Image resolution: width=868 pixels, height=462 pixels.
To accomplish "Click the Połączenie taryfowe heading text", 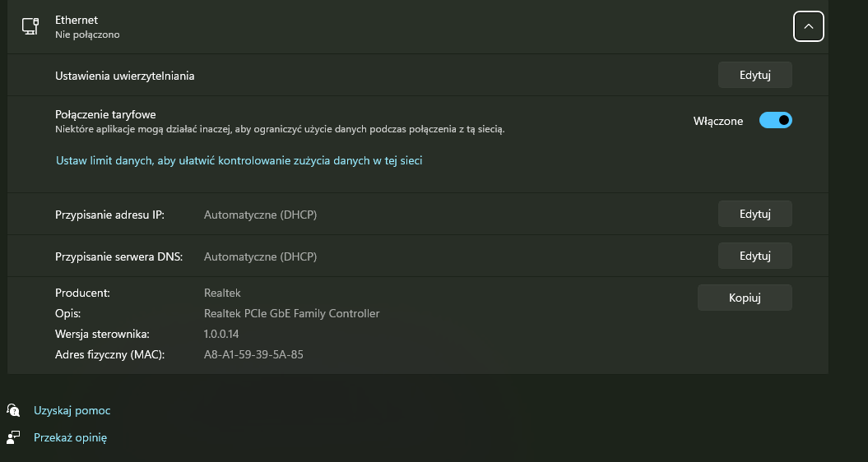I will tap(105, 114).
